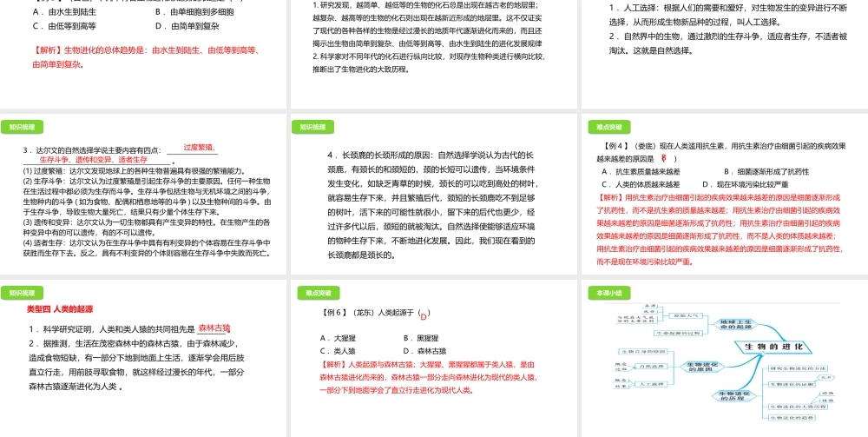Click mind map box 生物自身的原因
This screenshot has height=437, width=868.
click(x=642, y=351)
